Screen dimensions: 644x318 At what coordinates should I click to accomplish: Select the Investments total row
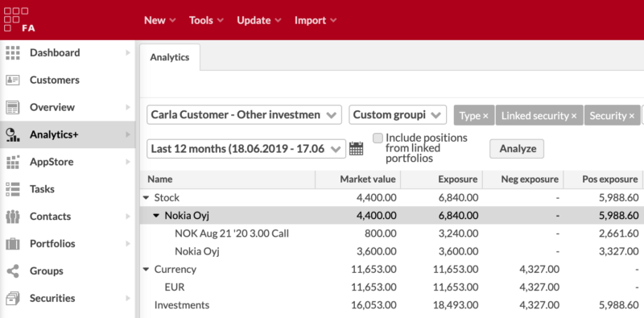click(391, 305)
